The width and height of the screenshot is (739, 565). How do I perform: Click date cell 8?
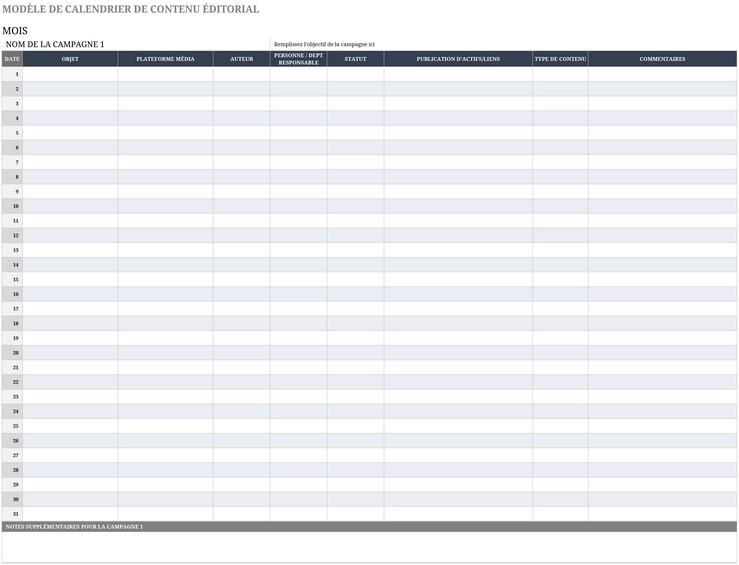click(12, 177)
